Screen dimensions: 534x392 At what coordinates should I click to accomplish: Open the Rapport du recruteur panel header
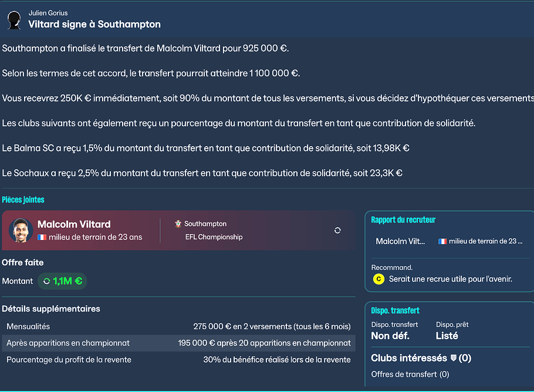point(403,220)
